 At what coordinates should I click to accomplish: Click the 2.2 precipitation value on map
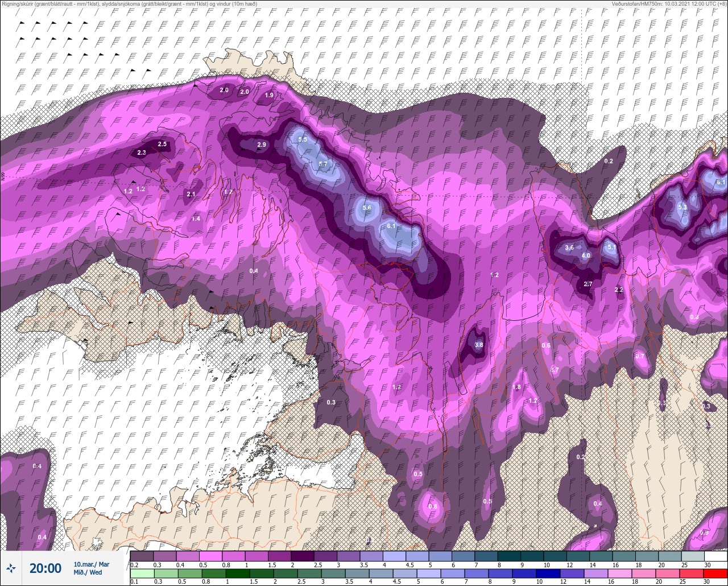click(x=619, y=290)
